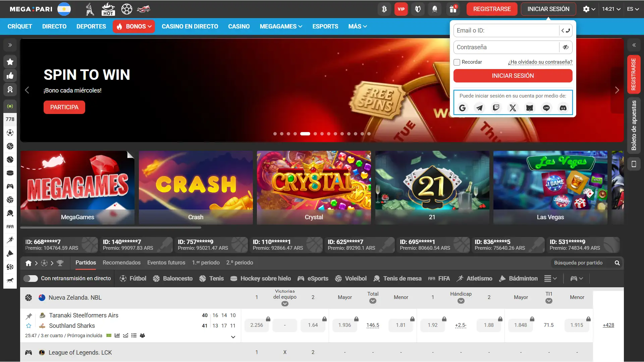The image size is (644, 362).
Task: Open favorites star in left sidebar
Action: click(x=10, y=62)
